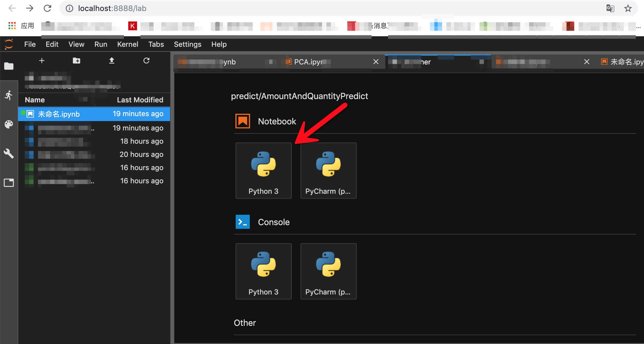Launch a PyCharm kernel notebook
This screenshot has height=344, width=644.
click(x=328, y=170)
